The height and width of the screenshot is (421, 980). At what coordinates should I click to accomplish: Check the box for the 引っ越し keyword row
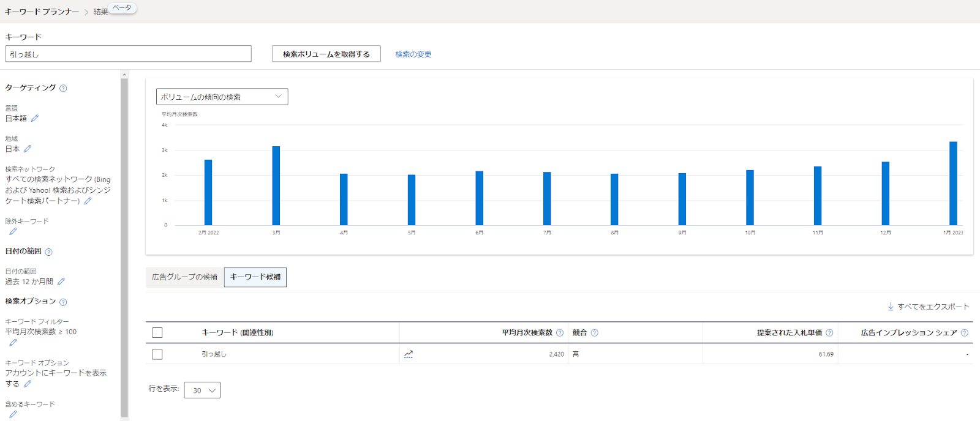click(x=157, y=354)
